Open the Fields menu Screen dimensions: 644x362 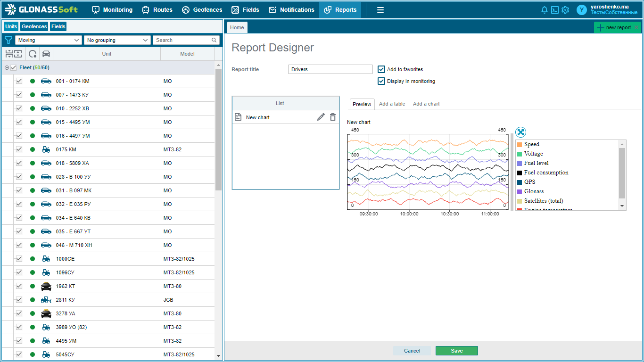pyautogui.click(x=245, y=10)
